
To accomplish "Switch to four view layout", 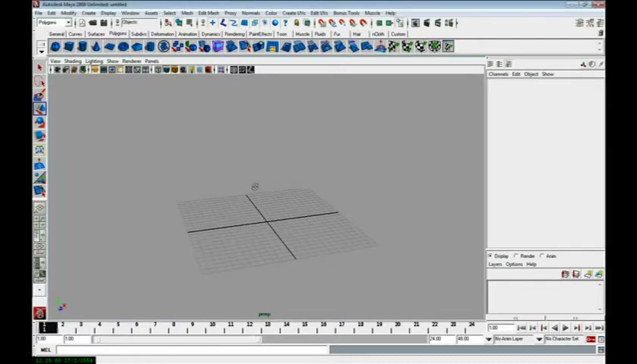I will (39, 221).
